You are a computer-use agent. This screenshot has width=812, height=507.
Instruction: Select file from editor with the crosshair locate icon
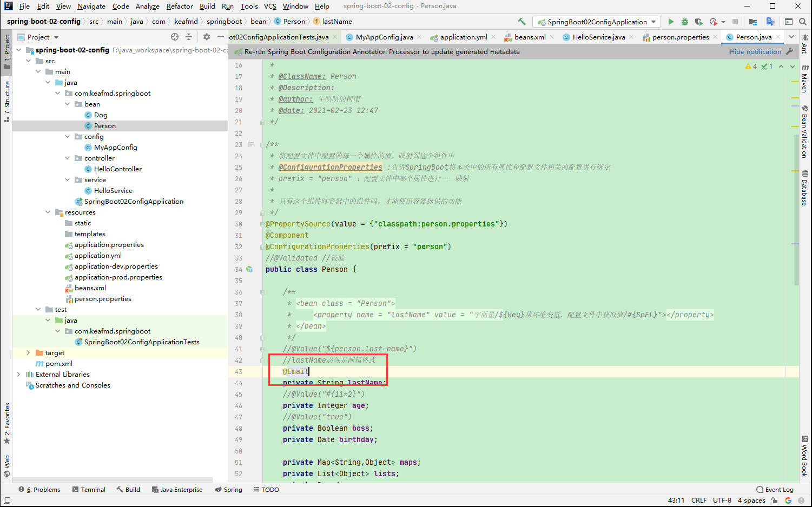click(x=174, y=37)
